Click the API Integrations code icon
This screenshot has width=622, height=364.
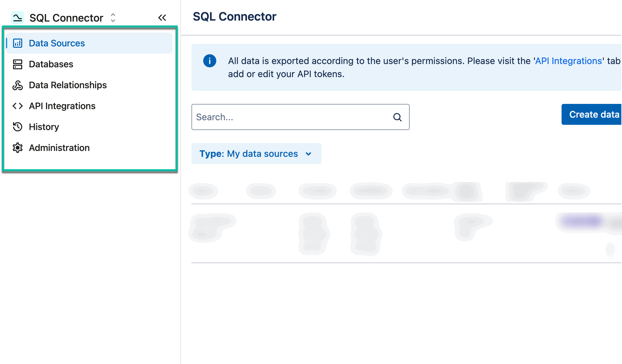pos(18,106)
